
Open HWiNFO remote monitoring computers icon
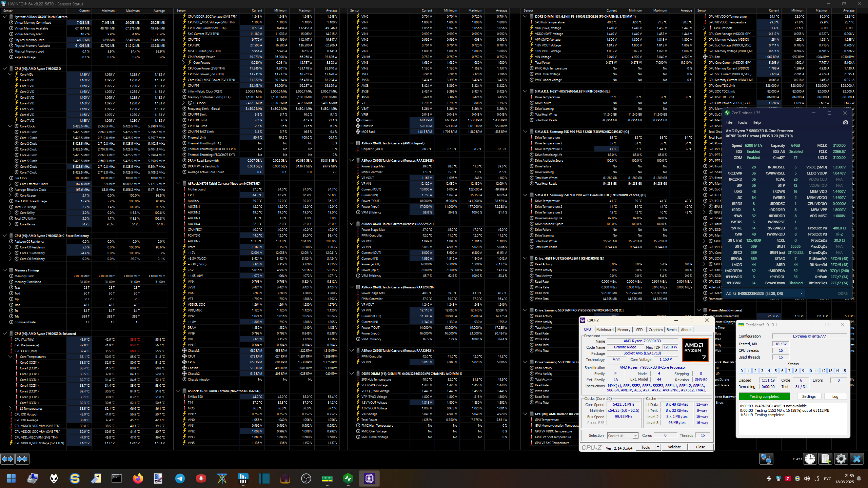click(x=766, y=459)
